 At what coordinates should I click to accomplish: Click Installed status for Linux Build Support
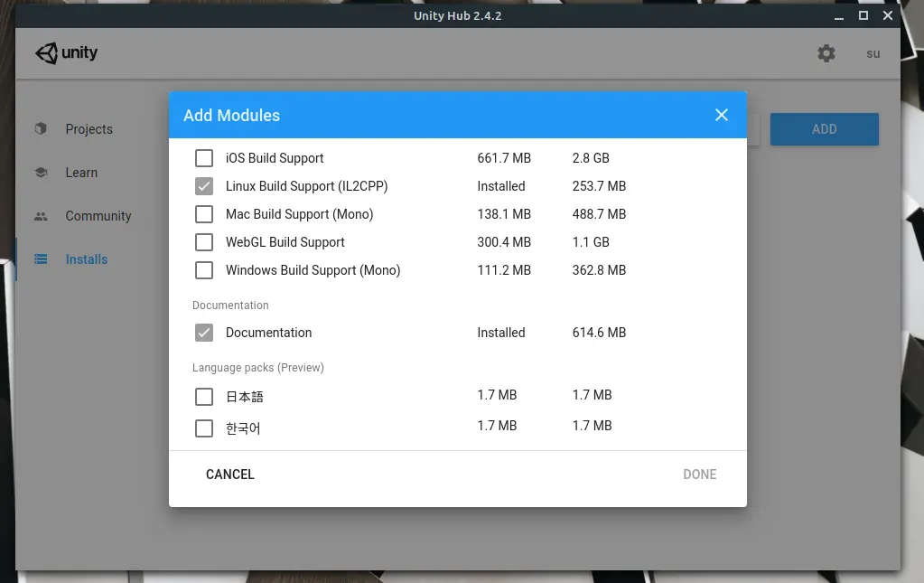501,186
